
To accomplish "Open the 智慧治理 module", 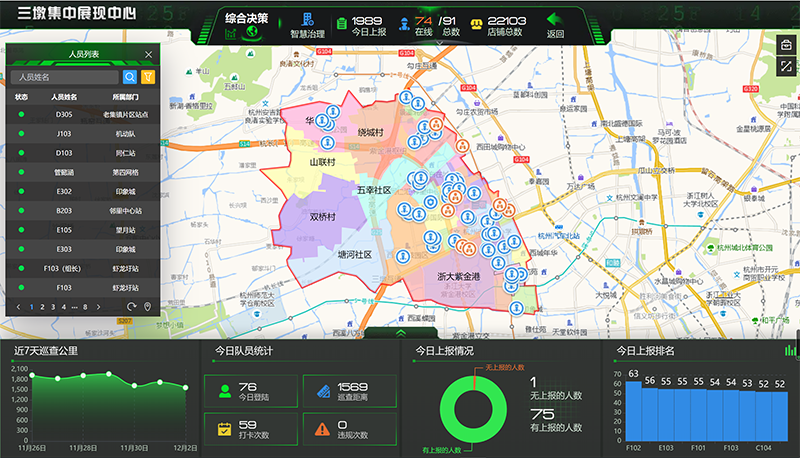I will click(x=307, y=24).
